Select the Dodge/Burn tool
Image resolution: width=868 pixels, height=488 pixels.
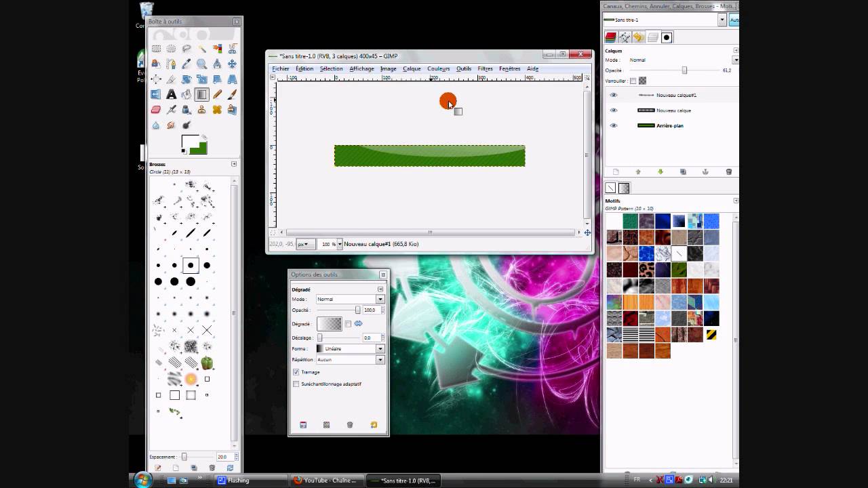(x=186, y=125)
